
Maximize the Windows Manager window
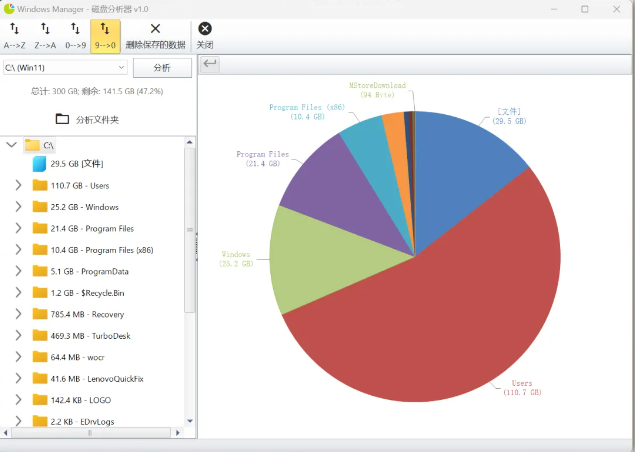tap(585, 9)
